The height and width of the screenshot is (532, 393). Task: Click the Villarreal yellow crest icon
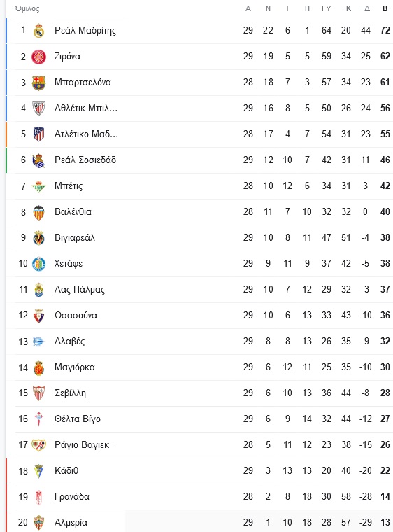click(x=38, y=238)
